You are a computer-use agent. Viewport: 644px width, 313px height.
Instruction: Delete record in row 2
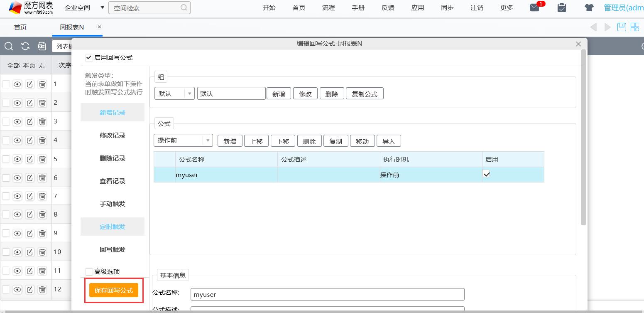(42, 103)
